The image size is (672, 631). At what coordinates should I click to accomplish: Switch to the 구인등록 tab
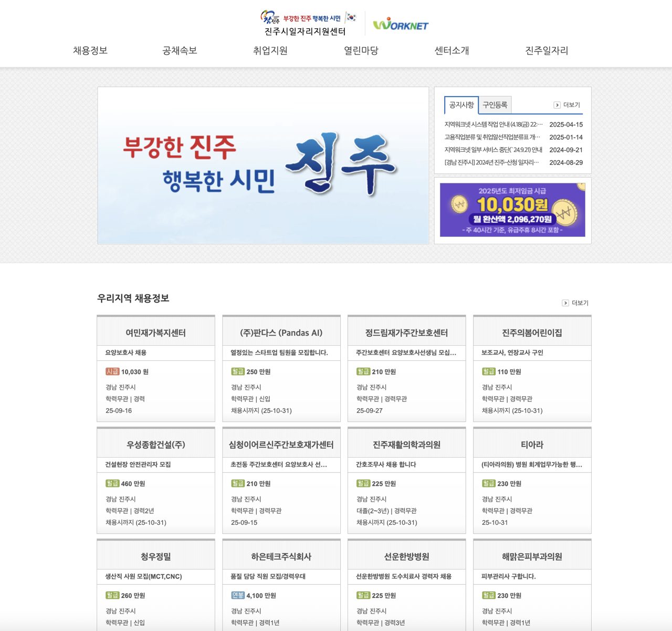coord(495,105)
